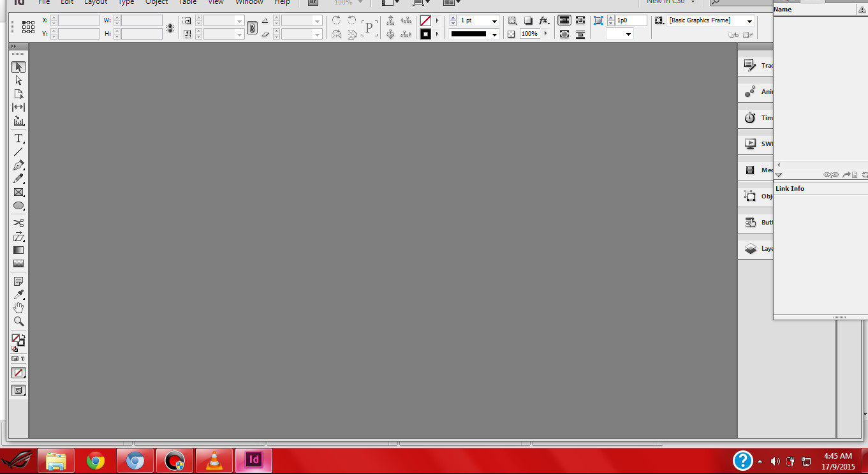Open the Buttons panel
The height and width of the screenshot is (474, 868).
pos(754,222)
